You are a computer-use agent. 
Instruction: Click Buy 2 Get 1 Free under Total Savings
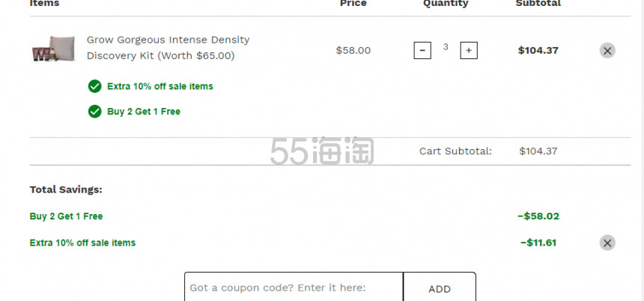66,216
